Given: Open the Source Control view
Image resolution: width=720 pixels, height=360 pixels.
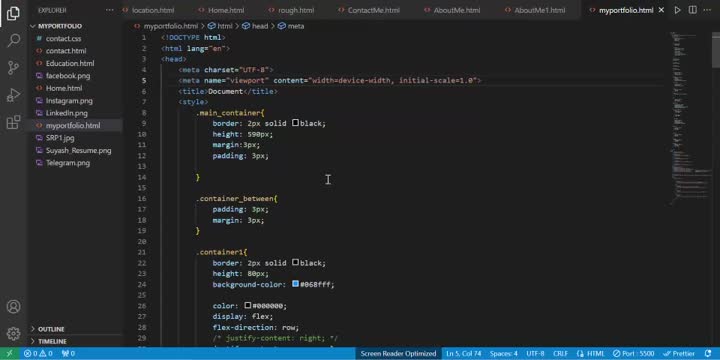Looking at the screenshot, I should 13,68.
